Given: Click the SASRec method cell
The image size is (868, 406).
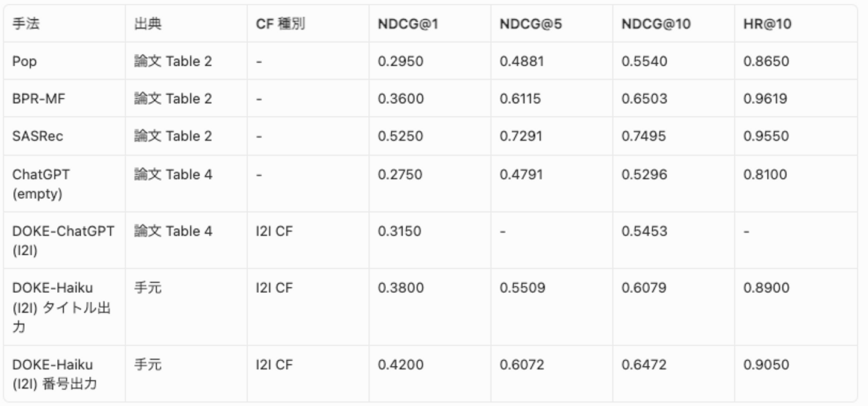Looking at the screenshot, I should click(x=37, y=136).
